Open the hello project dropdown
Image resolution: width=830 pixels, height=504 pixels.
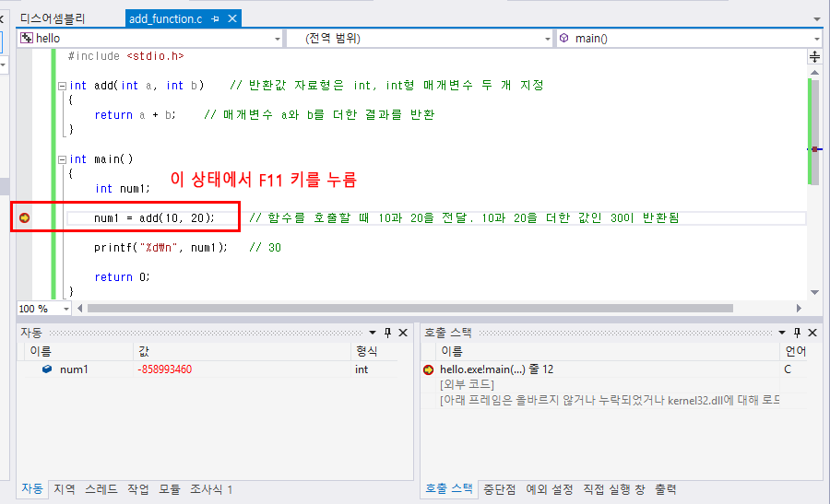point(278,39)
